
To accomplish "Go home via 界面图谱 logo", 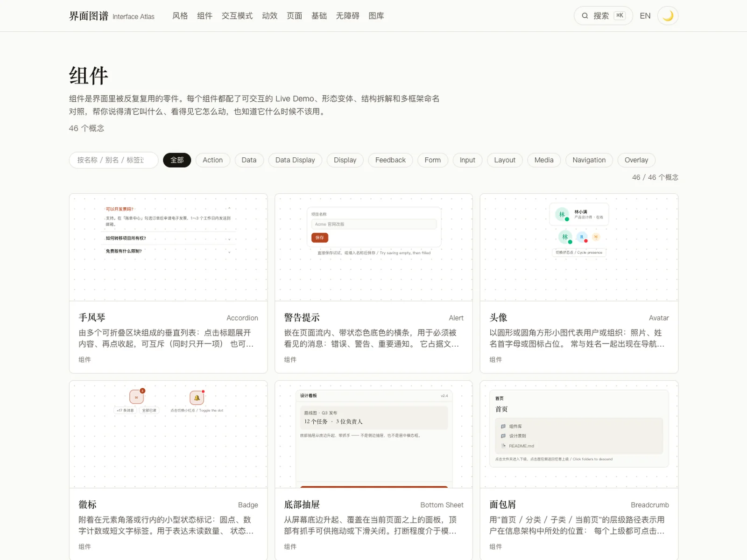I will point(112,16).
